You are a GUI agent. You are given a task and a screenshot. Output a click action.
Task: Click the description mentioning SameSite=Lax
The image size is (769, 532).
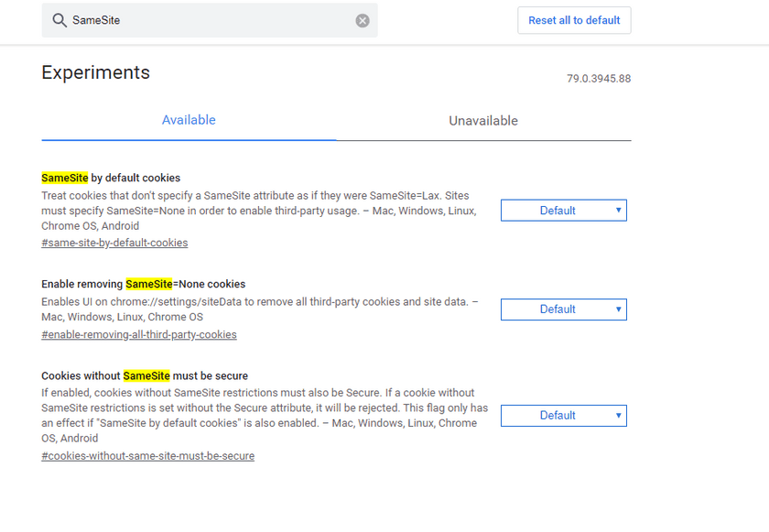(256, 211)
